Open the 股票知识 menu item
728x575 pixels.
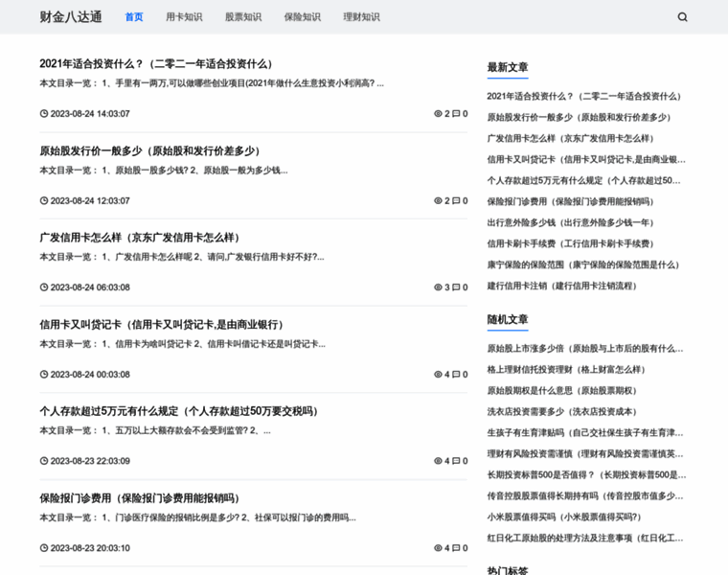coord(243,17)
